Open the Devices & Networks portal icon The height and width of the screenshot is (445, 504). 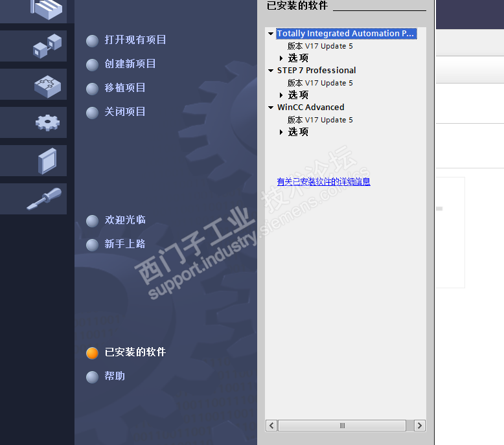(x=47, y=46)
